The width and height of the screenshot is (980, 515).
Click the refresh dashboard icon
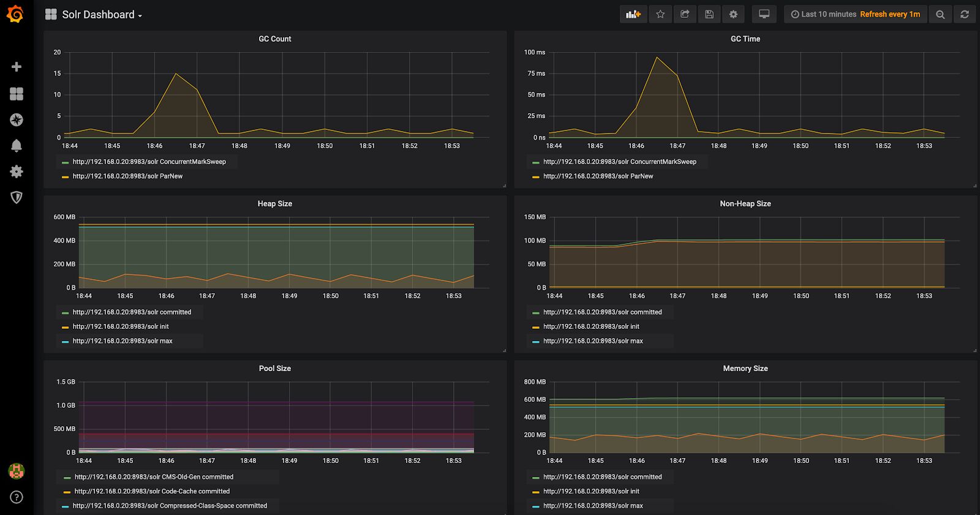coord(965,14)
